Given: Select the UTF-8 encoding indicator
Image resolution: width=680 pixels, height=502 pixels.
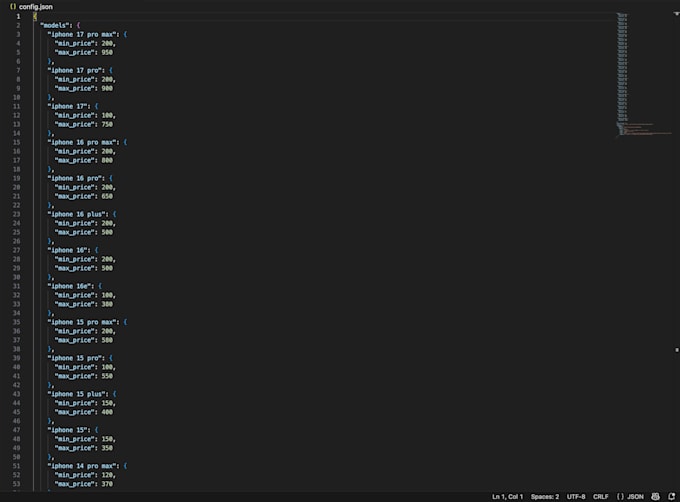Looking at the screenshot, I should coord(576,497).
